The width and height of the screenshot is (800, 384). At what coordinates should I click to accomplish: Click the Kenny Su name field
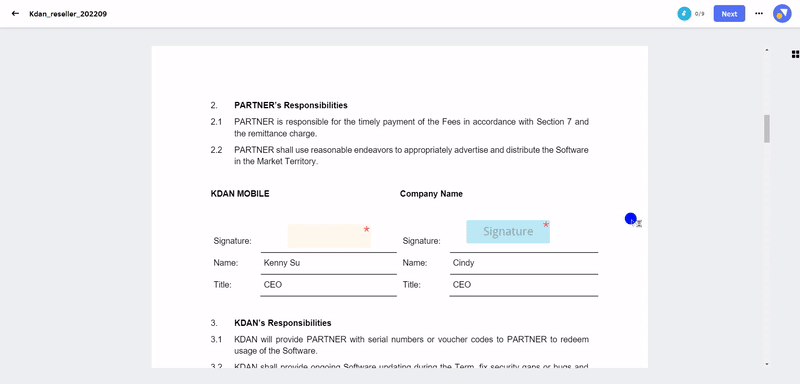pos(329,263)
